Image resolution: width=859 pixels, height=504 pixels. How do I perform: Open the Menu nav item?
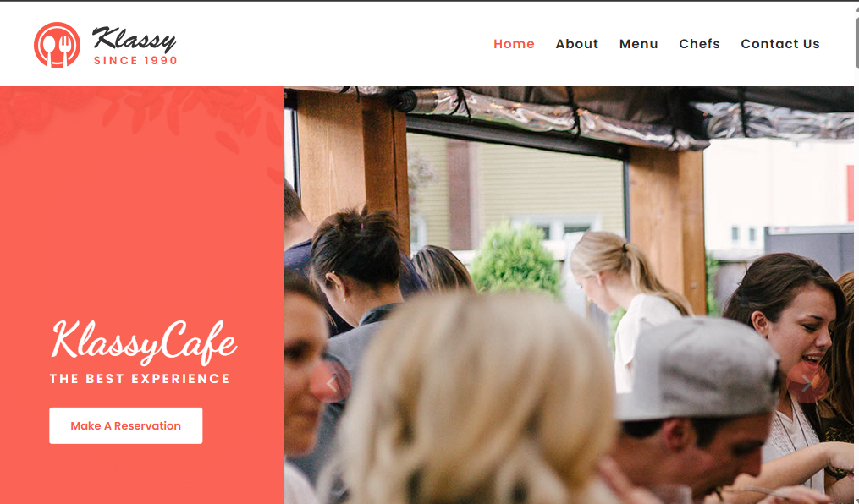pyautogui.click(x=639, y=44)
